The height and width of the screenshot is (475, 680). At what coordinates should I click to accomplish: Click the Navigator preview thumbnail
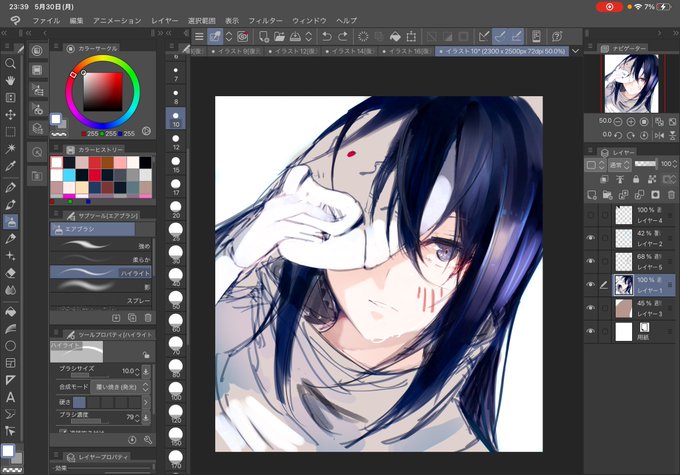point(632,84)
